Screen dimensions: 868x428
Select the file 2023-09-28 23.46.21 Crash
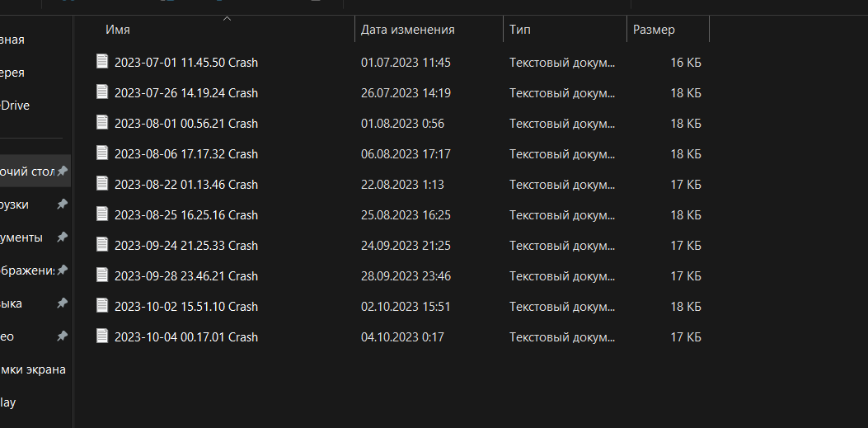[x=185, y=276]
